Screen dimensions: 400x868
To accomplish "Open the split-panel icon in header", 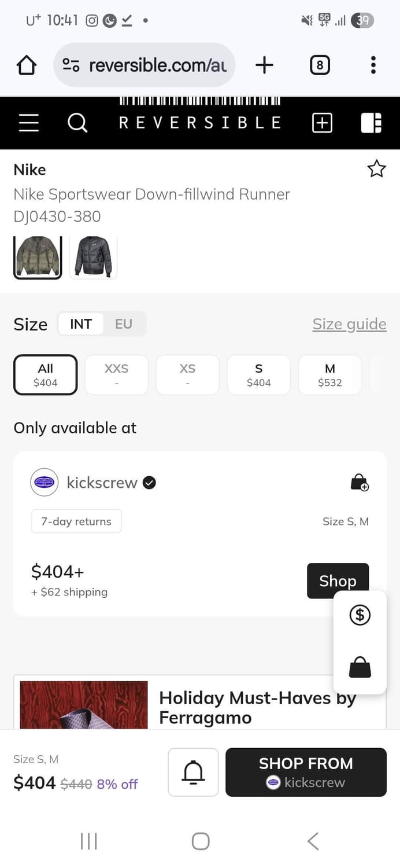I will [371, 123].
